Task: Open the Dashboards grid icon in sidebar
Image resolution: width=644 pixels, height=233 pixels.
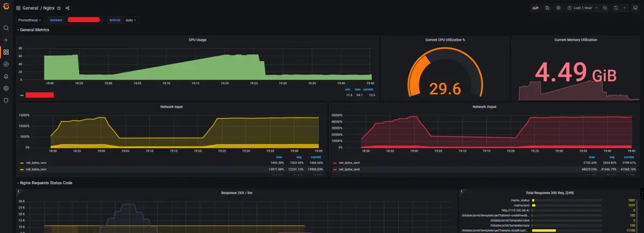Action: point(6,52)
